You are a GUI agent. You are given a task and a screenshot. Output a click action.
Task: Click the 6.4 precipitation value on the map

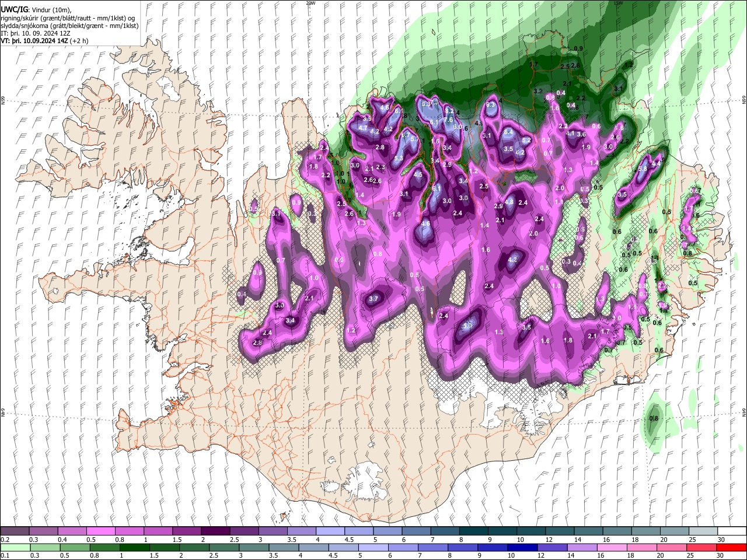[x=508, y=132]
